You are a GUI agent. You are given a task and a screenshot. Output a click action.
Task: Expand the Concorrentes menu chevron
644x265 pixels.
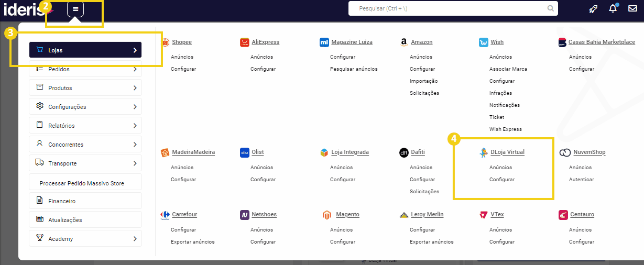[x=135, y=145]
